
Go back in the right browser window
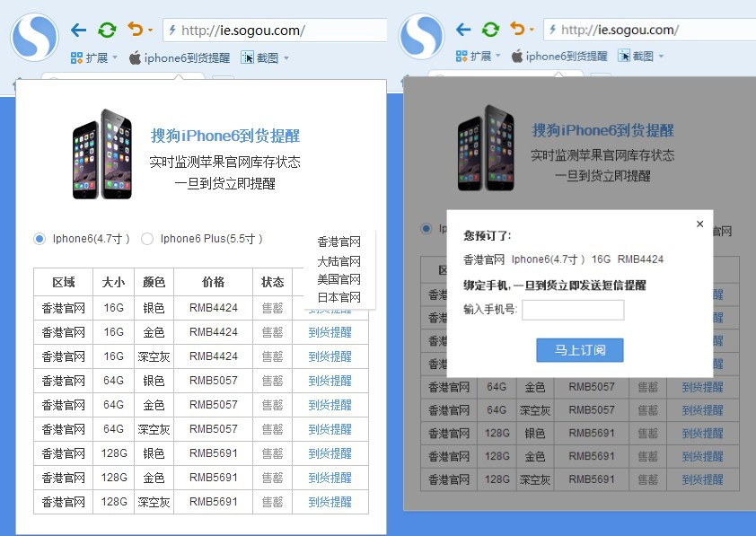pyautogui.click(x=463, y=30)
